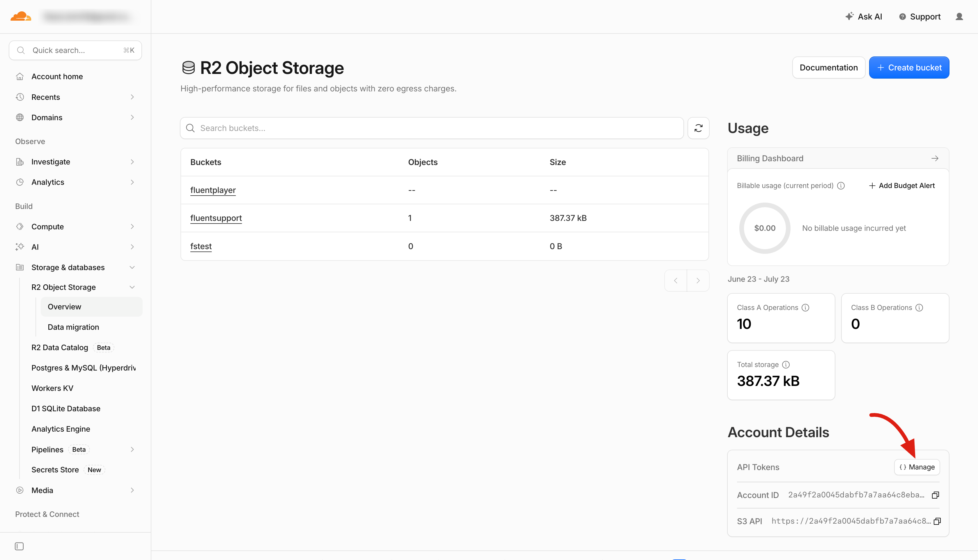Go to next page of buckets
The image size is (978, 560).
pyautogui.click(x=698, y=281)
